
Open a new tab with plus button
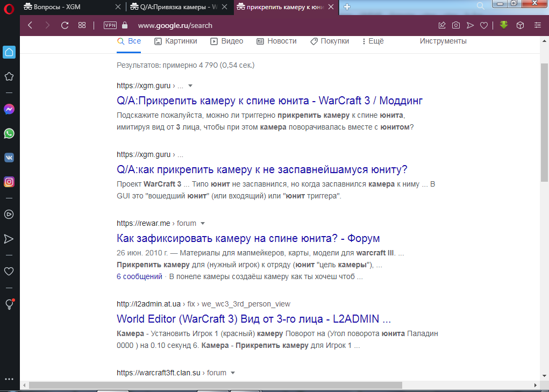point(347,6)
